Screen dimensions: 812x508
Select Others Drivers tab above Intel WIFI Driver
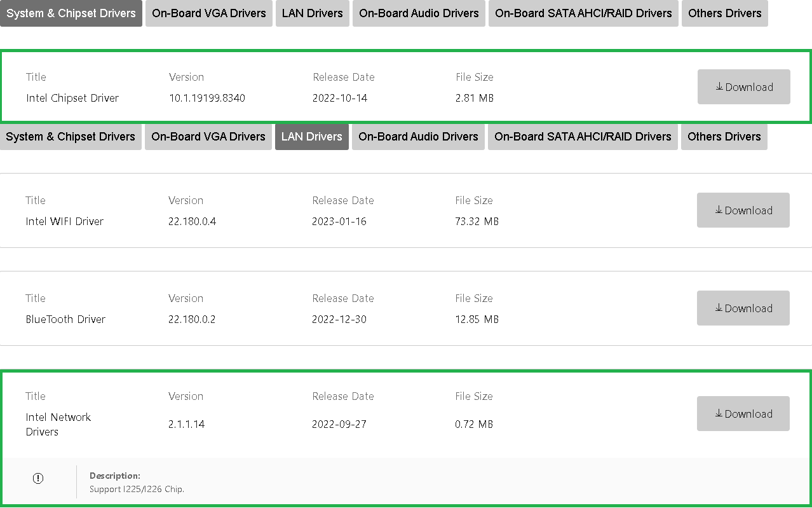(x=724, y=137)
